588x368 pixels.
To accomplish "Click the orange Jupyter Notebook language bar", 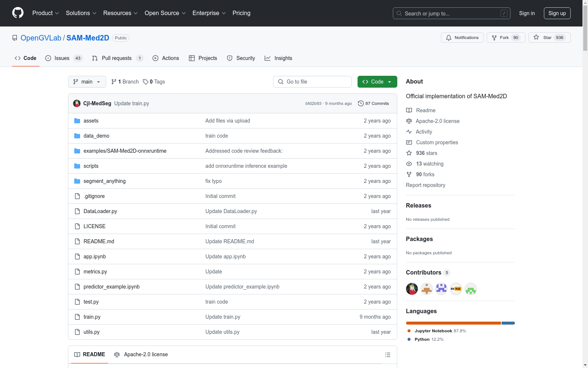I will tap(453, 323).
